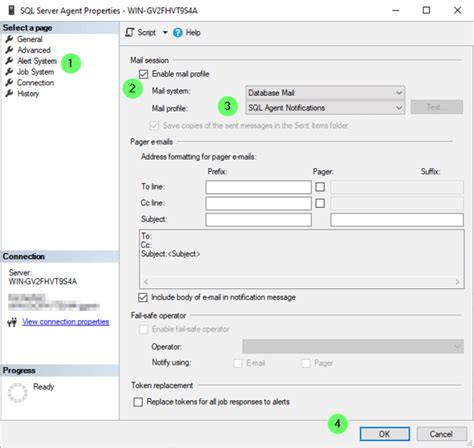
Task: Toggle Enable mail profile checkbox
Action: pos(143,74)
